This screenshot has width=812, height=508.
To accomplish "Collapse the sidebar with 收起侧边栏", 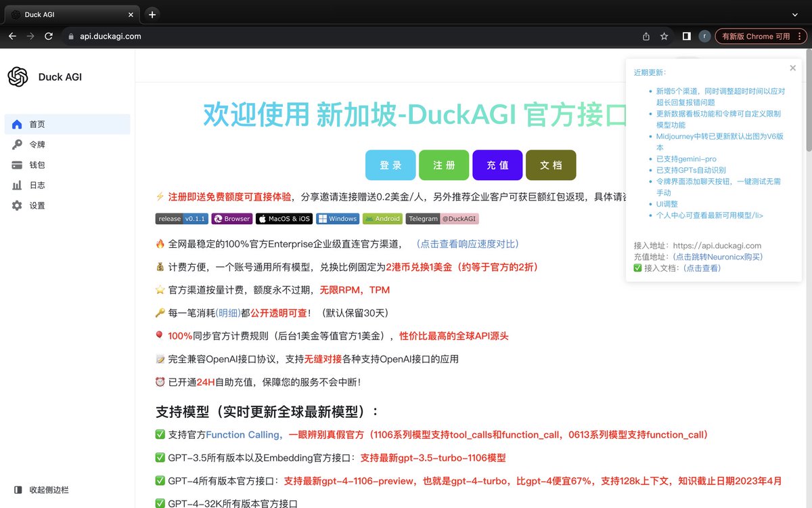I will click(42, 490).
